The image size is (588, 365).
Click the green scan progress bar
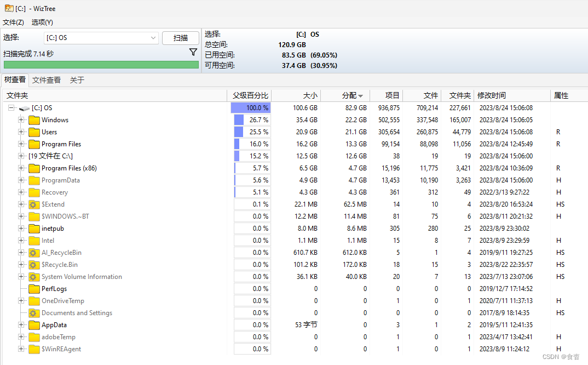101,65
